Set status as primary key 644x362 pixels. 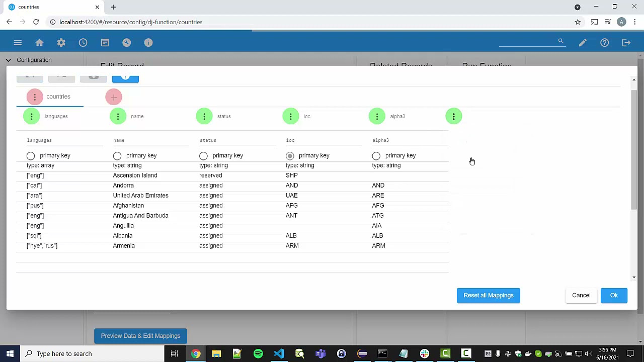[203, 156]
